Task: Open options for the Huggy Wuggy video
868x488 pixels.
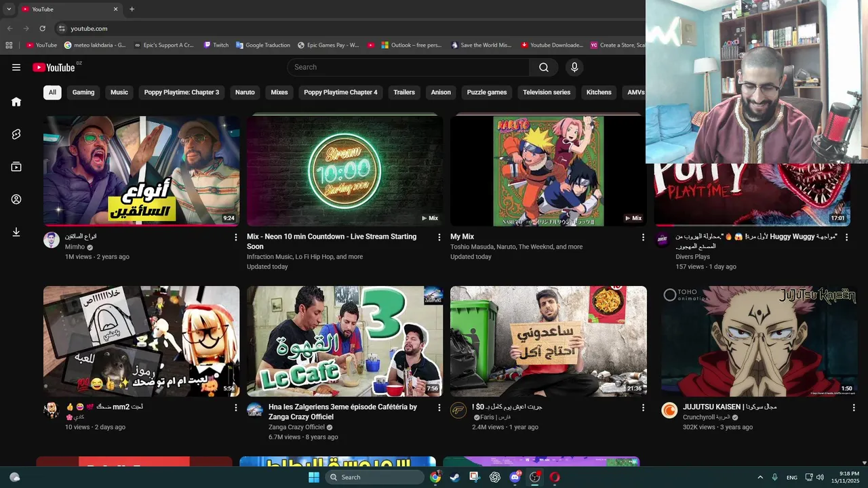Action: 846,237
